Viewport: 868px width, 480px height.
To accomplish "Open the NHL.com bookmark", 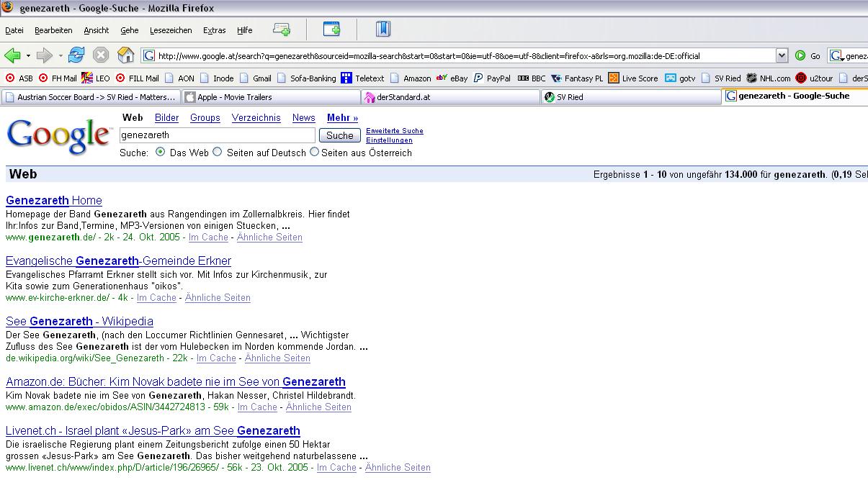I will (769, 78).
